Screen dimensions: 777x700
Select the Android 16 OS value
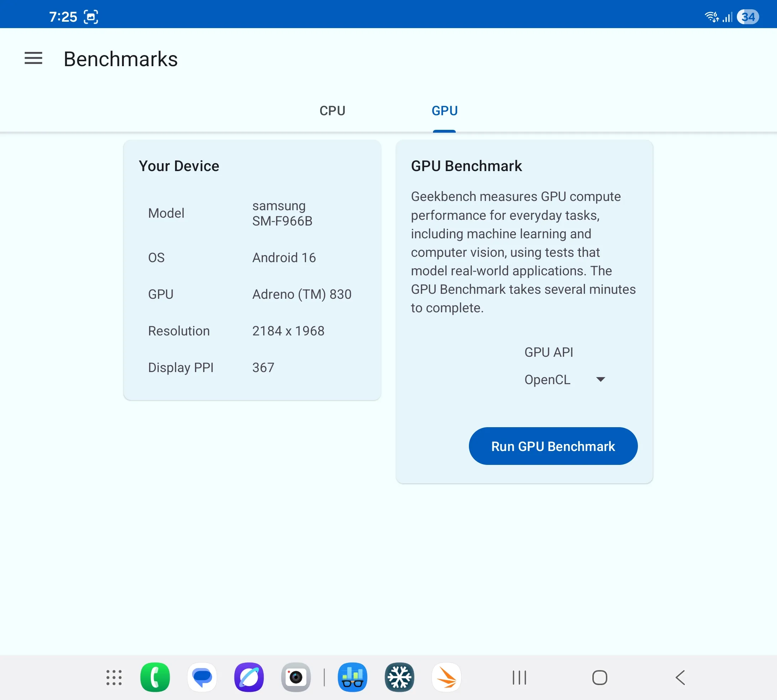pos(284,258)
